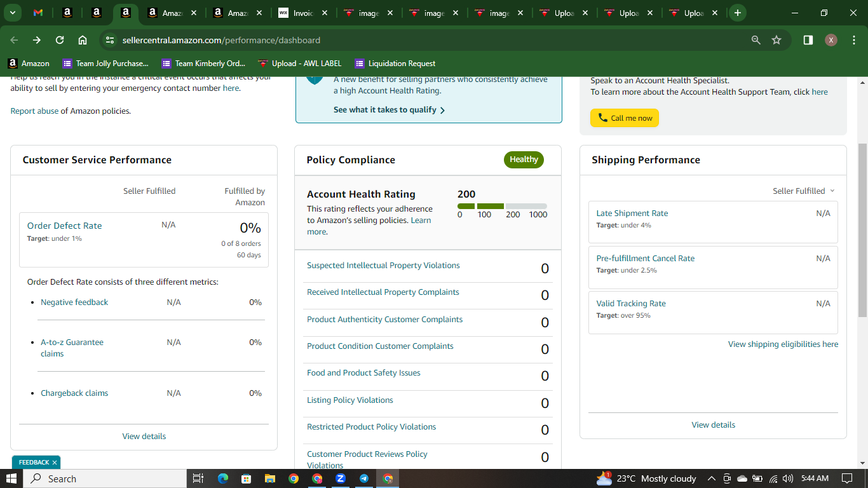The width and height of the screenshot is (868, 488).
Task: Open Task View on the taskbar
Action: point(198,478)
